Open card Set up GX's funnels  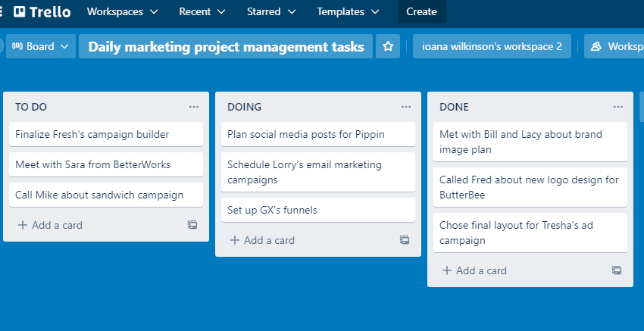click(x=318, y=211)
